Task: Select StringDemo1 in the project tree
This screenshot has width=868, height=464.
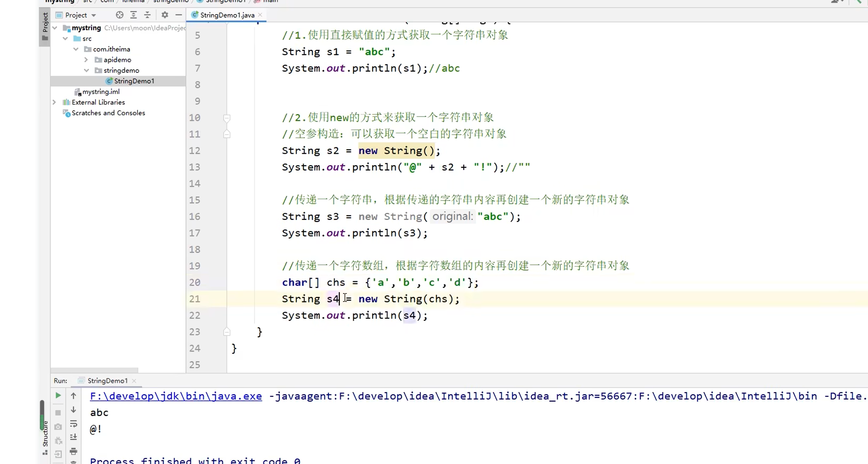Action: point(133,81)
